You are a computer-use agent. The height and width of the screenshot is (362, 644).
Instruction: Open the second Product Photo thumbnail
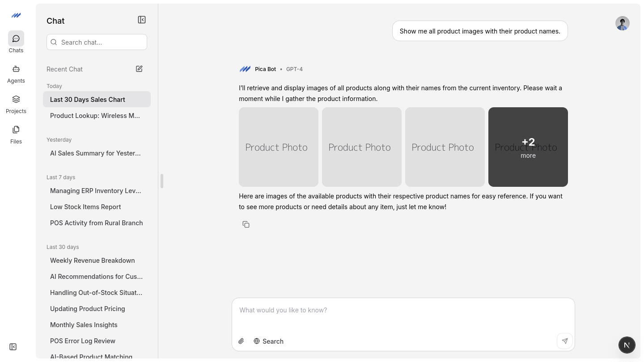(x=362, y=147)
